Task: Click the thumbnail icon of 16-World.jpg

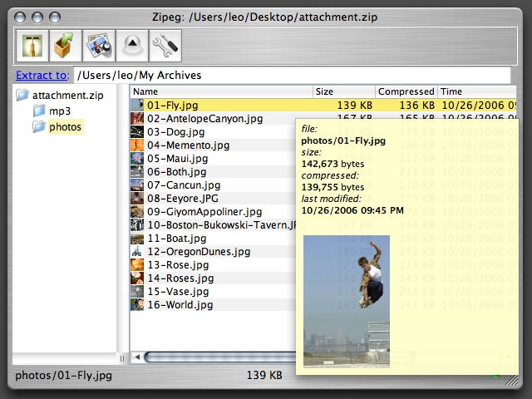Action: (x=137, y=305)
